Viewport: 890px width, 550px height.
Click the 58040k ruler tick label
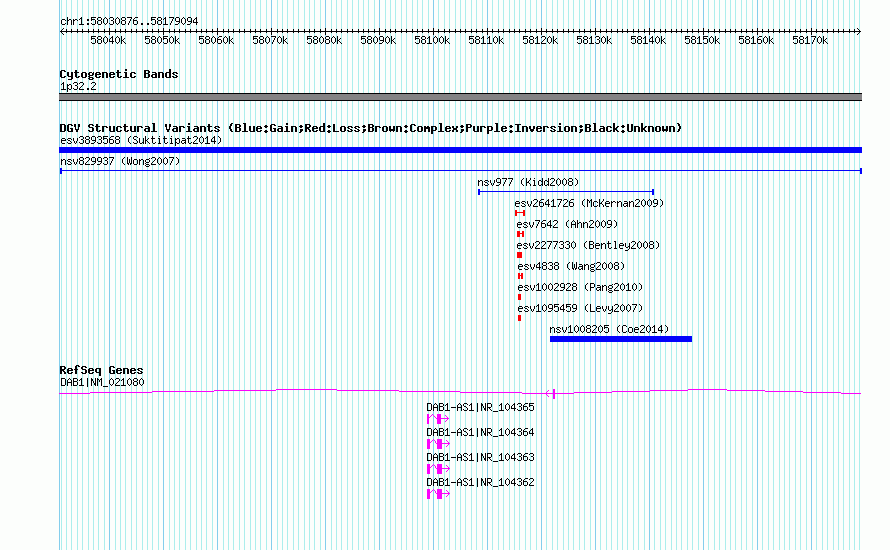coord(108,40)
